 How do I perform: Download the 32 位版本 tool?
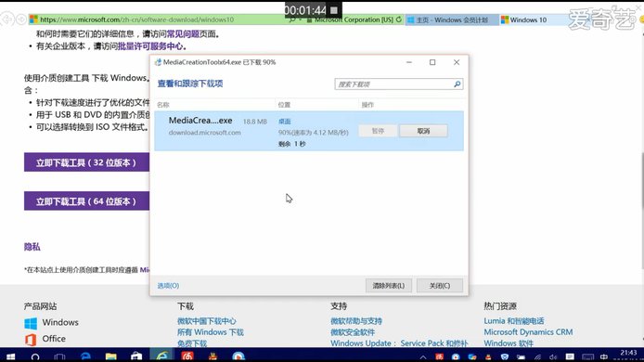86,162
